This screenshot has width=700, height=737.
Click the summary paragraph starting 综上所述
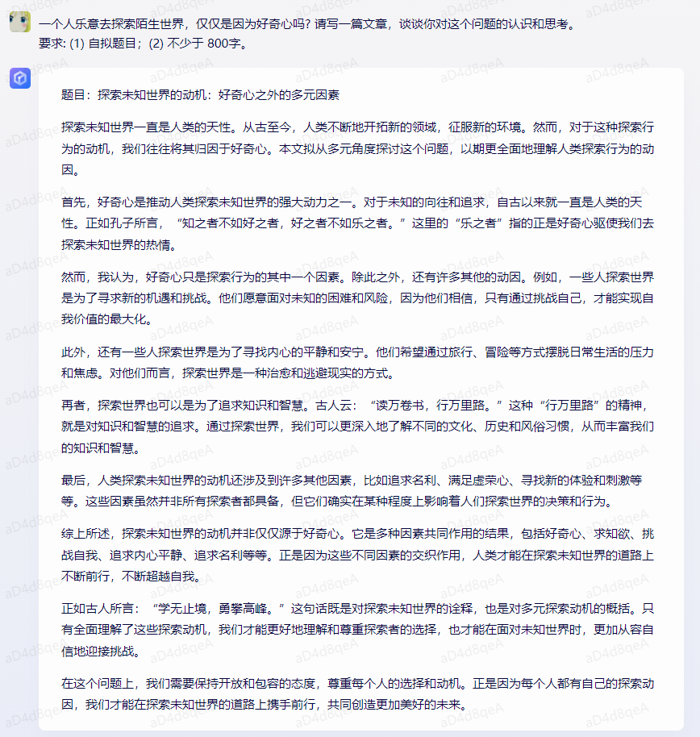click(357, 555)
